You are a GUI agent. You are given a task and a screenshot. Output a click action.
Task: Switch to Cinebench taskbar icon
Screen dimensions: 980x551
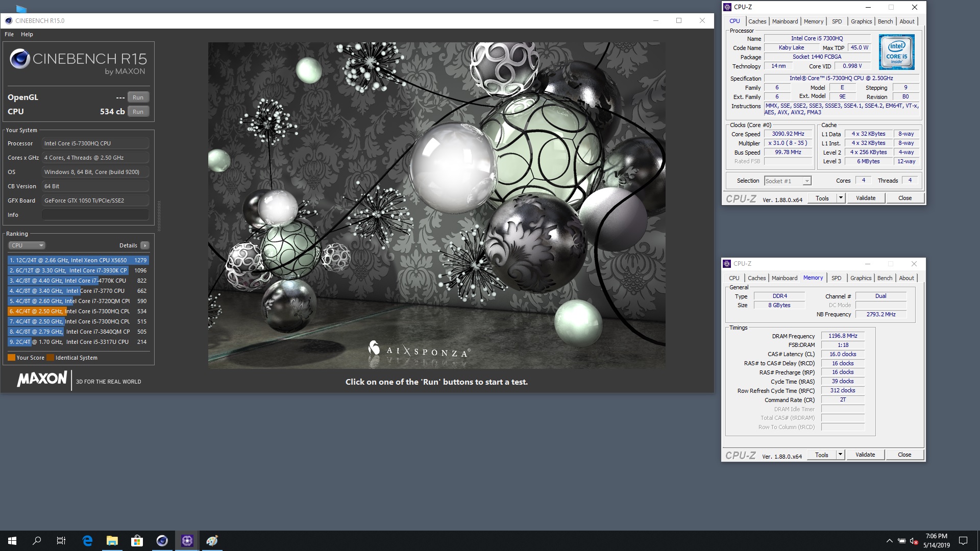click(162, 541)
